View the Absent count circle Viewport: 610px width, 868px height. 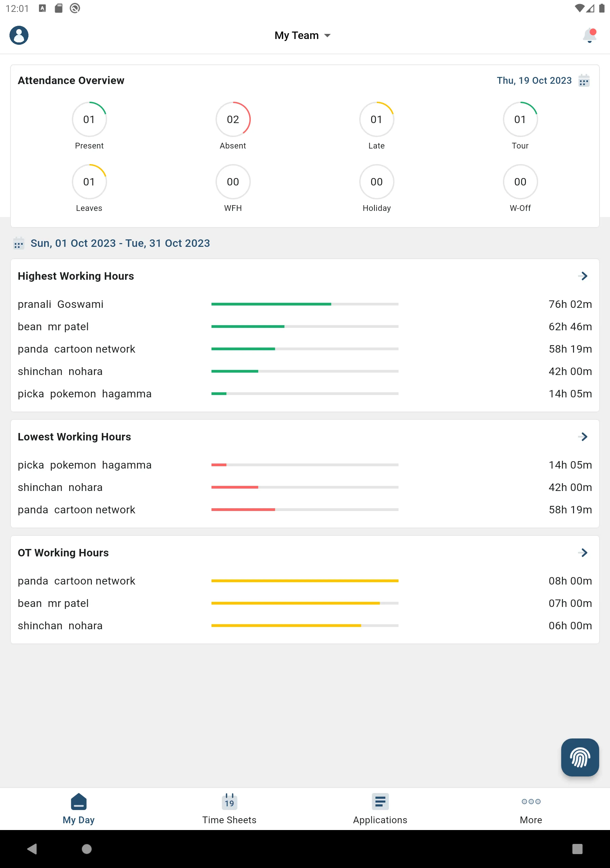[x=233, y=119]
